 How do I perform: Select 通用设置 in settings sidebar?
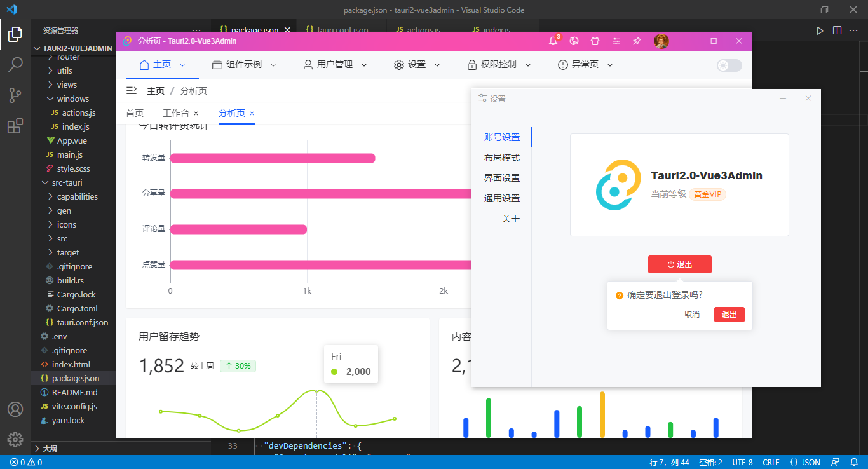[502, 198]
